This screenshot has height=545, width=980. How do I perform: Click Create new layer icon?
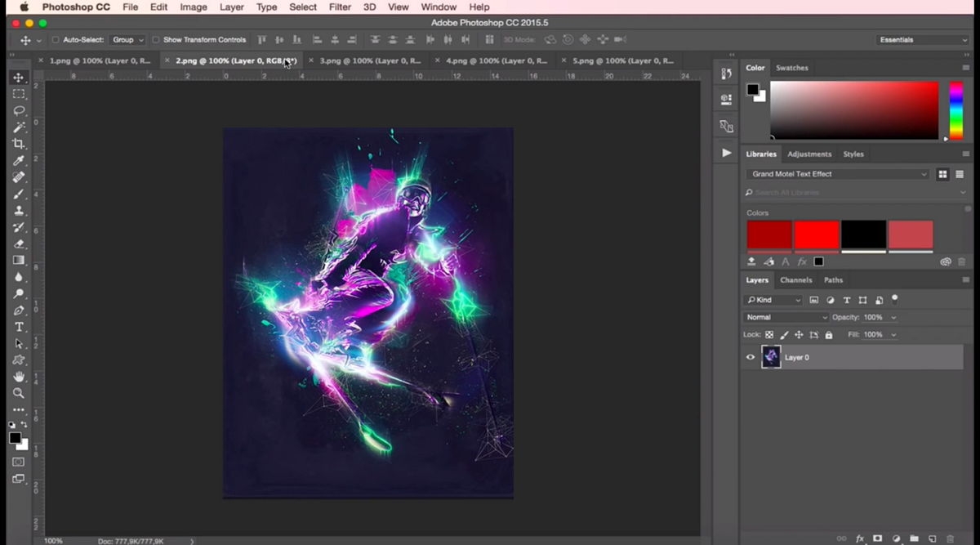click(932, 538)
